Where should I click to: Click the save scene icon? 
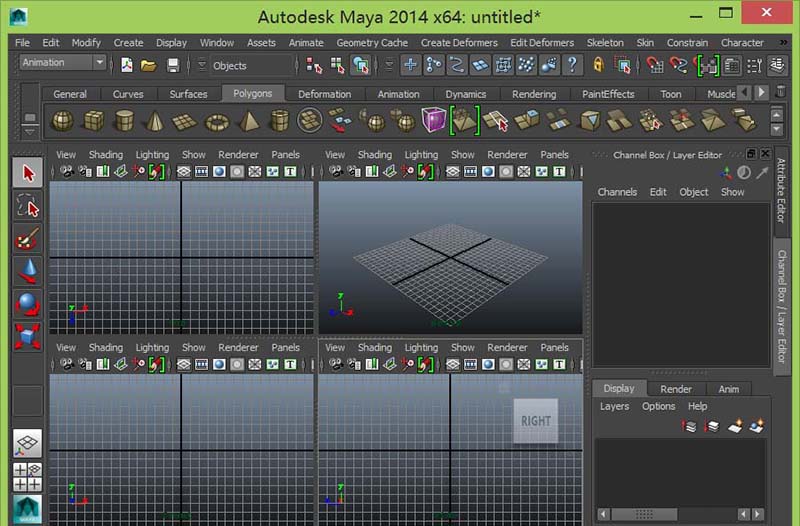point(173,65)
